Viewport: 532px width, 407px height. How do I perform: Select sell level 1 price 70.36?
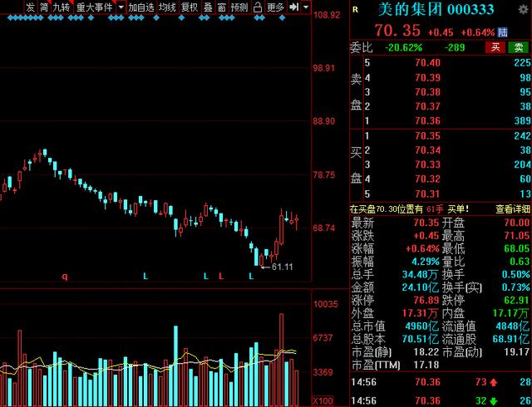(x=427, y=121)
